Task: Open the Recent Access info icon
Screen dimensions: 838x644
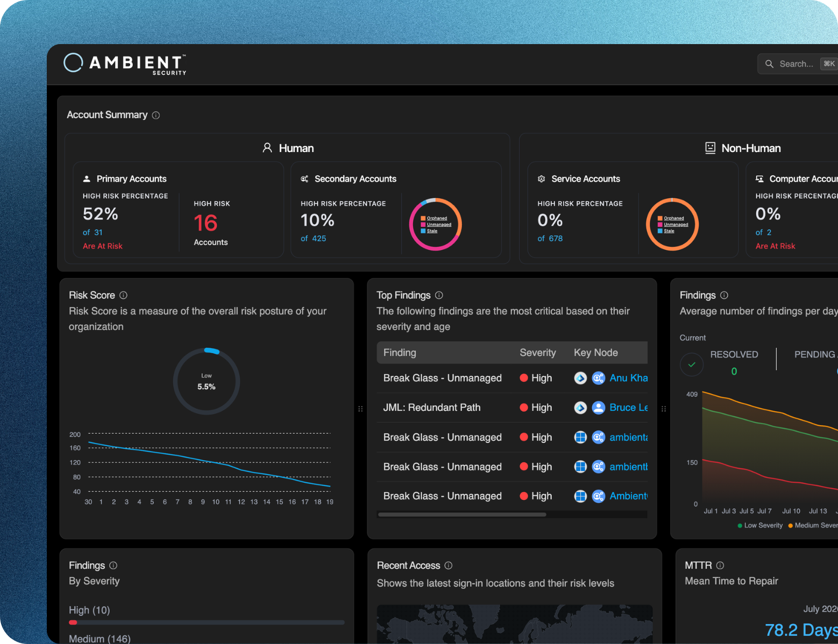Action: [449, 566]
